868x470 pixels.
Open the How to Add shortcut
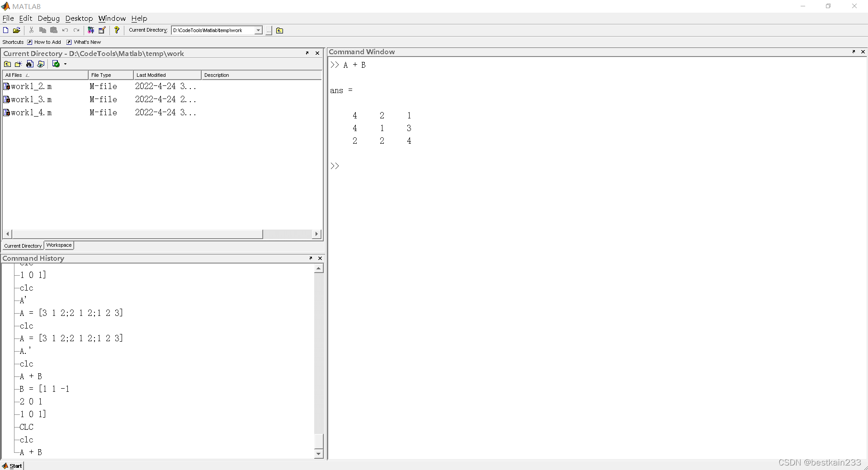click(x=44, y=42)
